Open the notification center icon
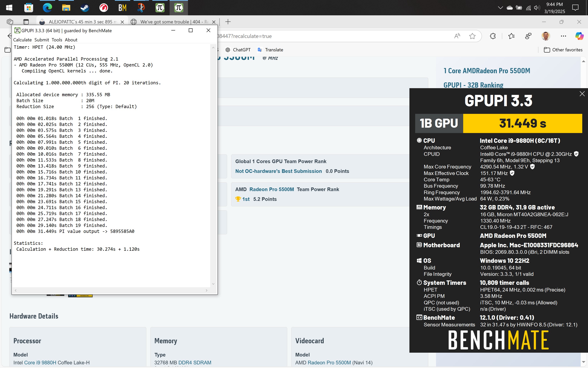Viewport: 588px width, 368px height. [x=575, y=8]
